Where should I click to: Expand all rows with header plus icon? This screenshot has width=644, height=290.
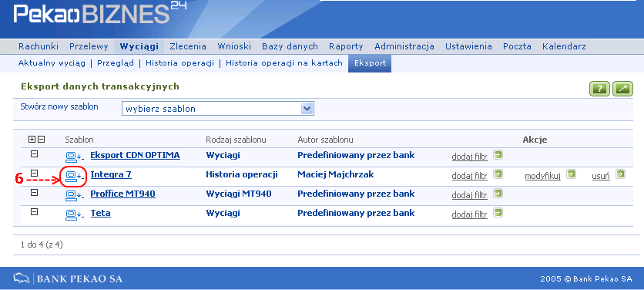click(32, 140)
